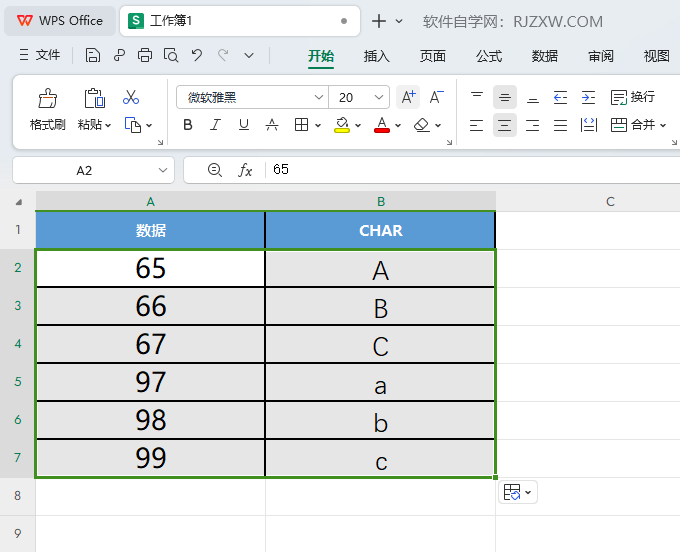Align text right

pyautogui.click(x=533, y=125)
